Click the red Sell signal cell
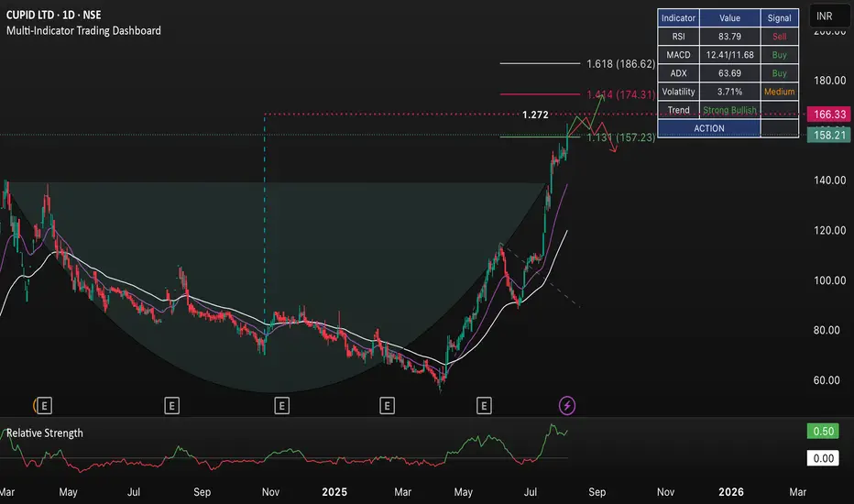Image resolution: width=854 pixels, height=504 pixels. click(x=780, y=37)
